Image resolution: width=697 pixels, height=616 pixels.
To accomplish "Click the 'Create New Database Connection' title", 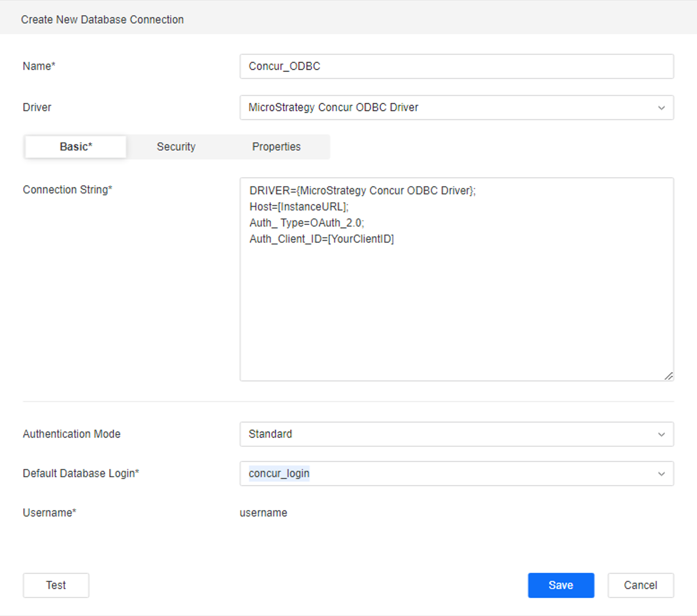I will click(102, 20).
